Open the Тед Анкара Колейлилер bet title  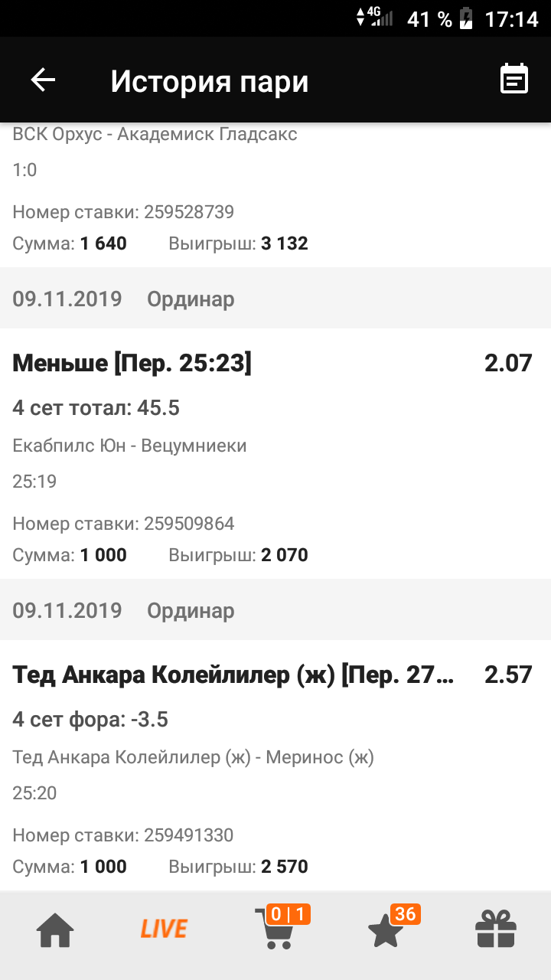233,675
